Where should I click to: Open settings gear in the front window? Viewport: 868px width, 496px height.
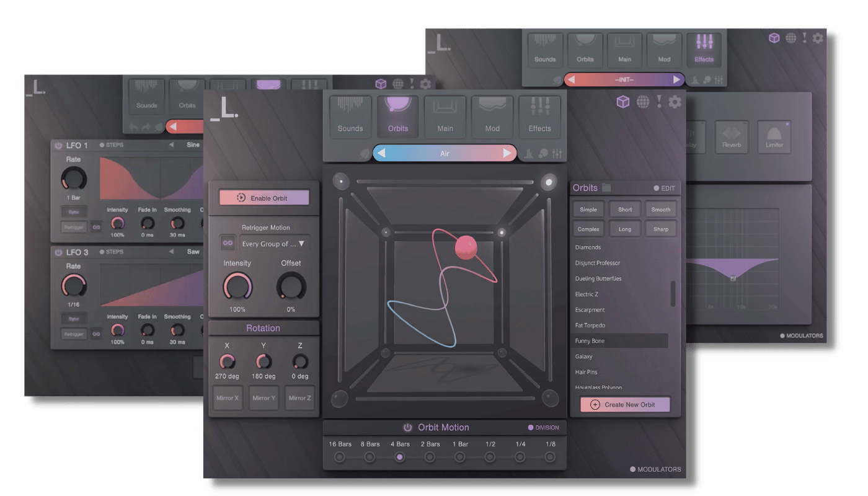675,102
